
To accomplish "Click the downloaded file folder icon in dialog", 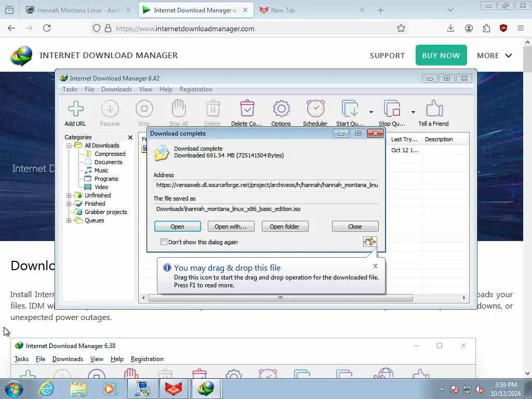I will click(x=162, y=153).
